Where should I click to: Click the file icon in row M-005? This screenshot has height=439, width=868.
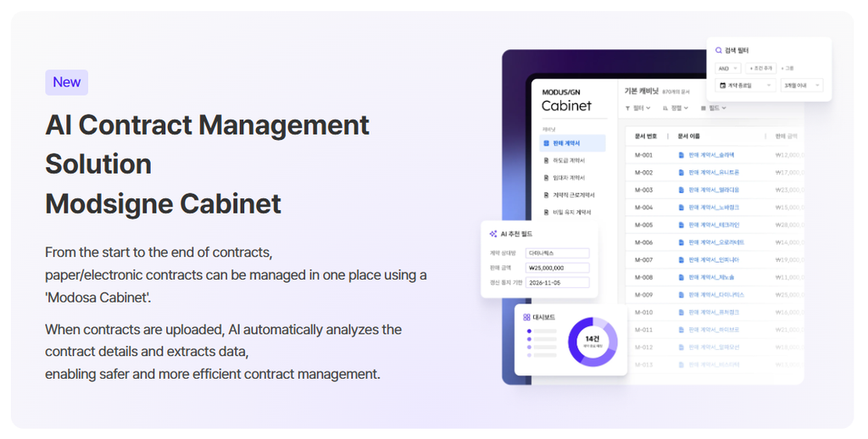click(682, 225)
